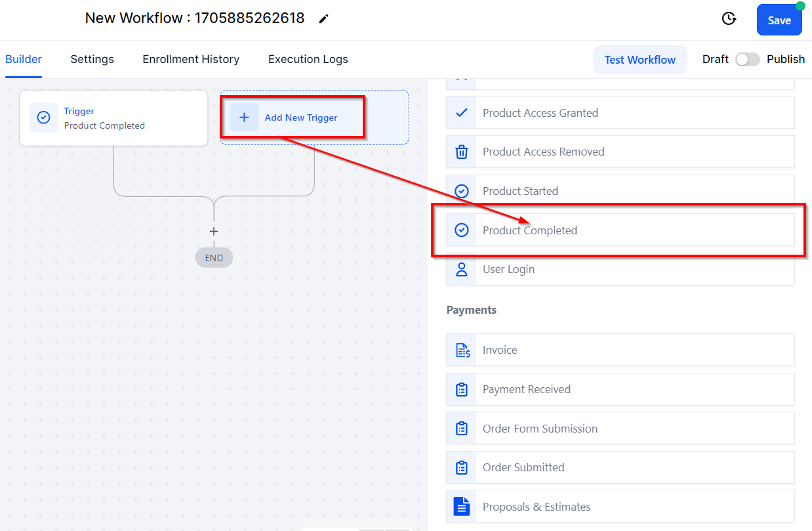The height and width of the screenshot is (531, 812).
Task: Open the Execution Logs tab
Action: click(x=308, y=59)
